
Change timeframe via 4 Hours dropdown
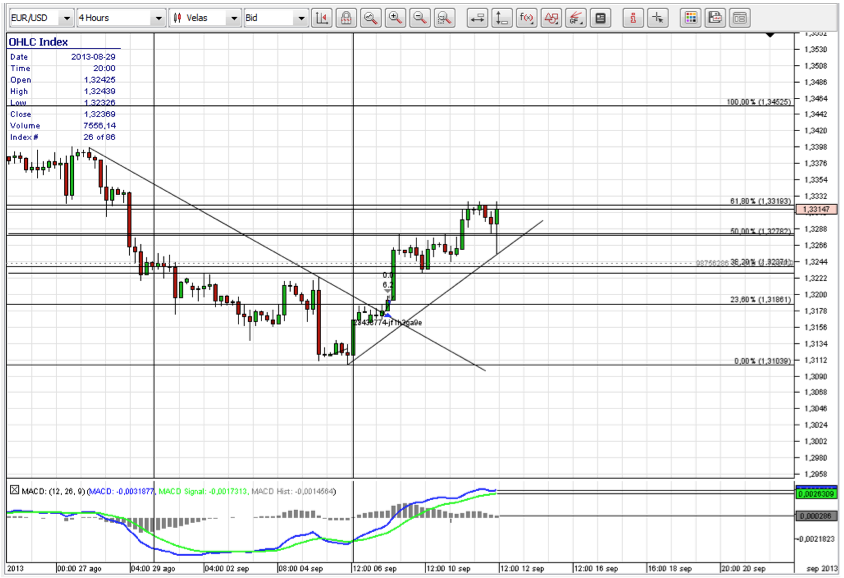157,16
